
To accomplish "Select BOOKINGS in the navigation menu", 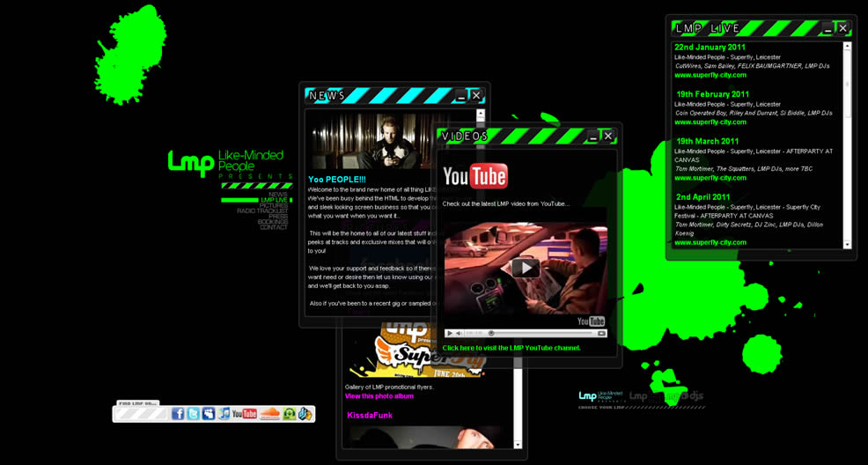I will pyautogui.click(x=273, y=222).
